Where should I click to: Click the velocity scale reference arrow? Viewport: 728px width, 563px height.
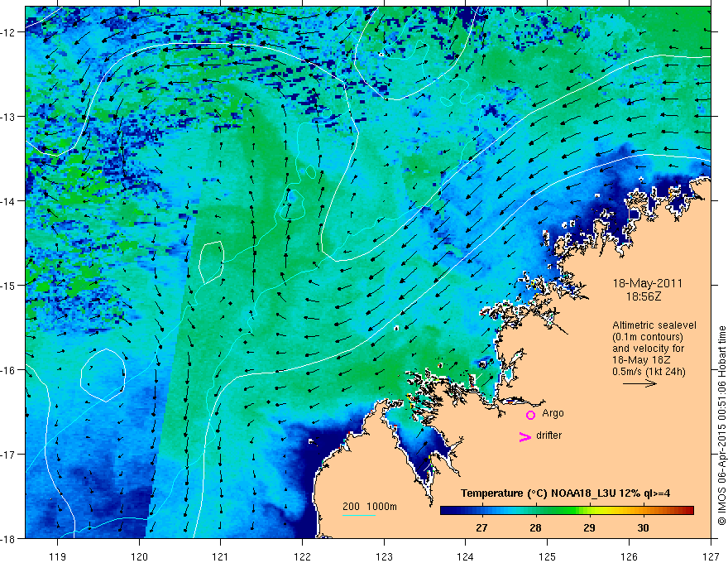(x=639, y=383)
